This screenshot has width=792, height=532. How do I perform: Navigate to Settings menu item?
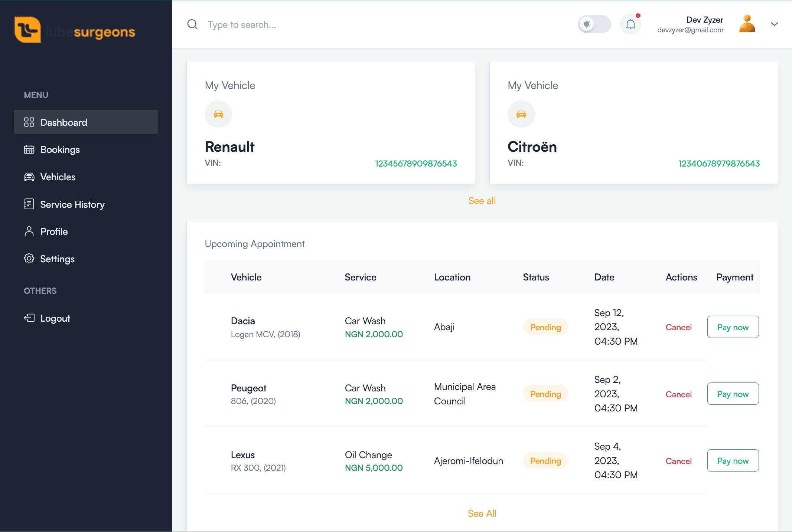86,259
